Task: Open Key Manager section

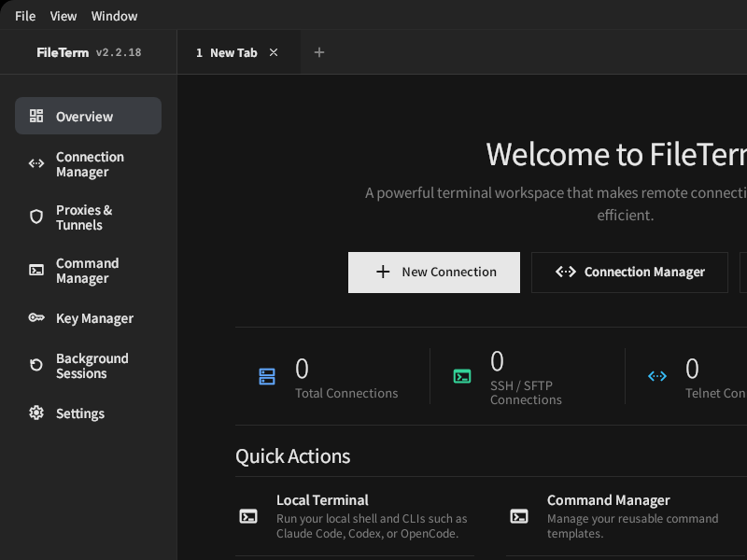Action: [x=88, y=318]
